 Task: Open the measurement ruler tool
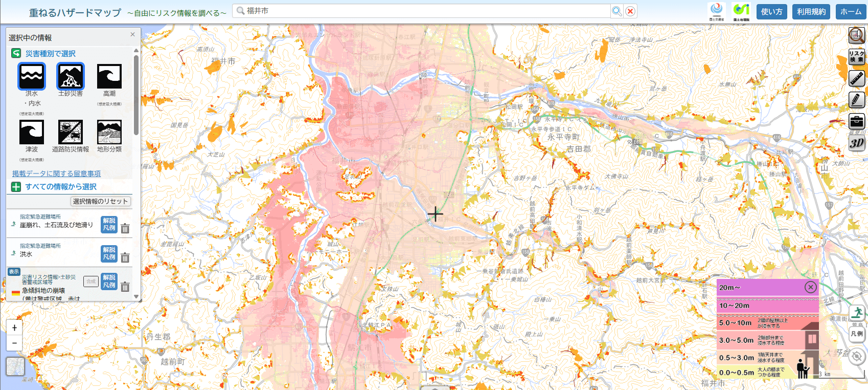[x=857, y=78]
